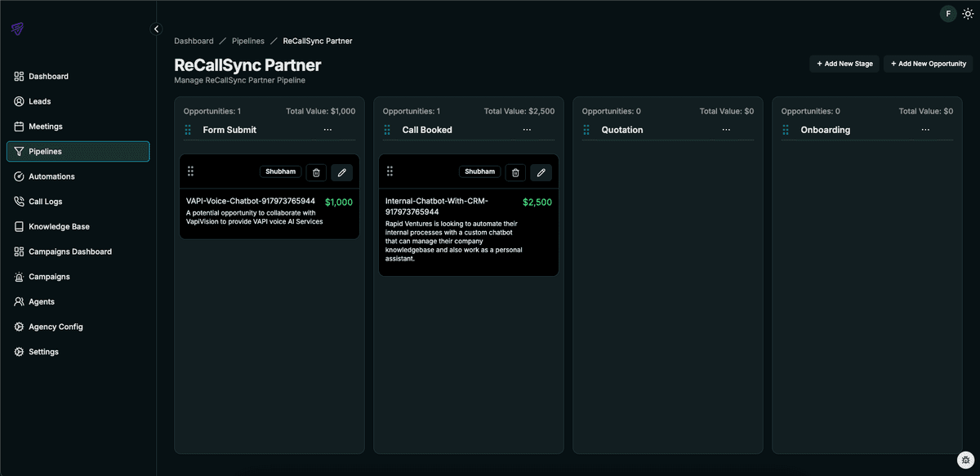Viewport: 980px width, 476px height.
Task: Click the app logo at top left
Action: pyautogui.click(x=17, y=28)
